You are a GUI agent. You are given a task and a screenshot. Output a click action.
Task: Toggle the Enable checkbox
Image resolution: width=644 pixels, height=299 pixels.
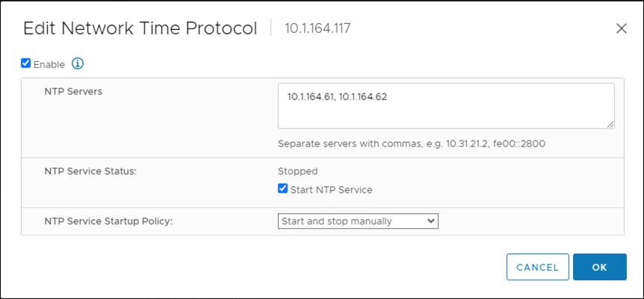click(26, 64)
